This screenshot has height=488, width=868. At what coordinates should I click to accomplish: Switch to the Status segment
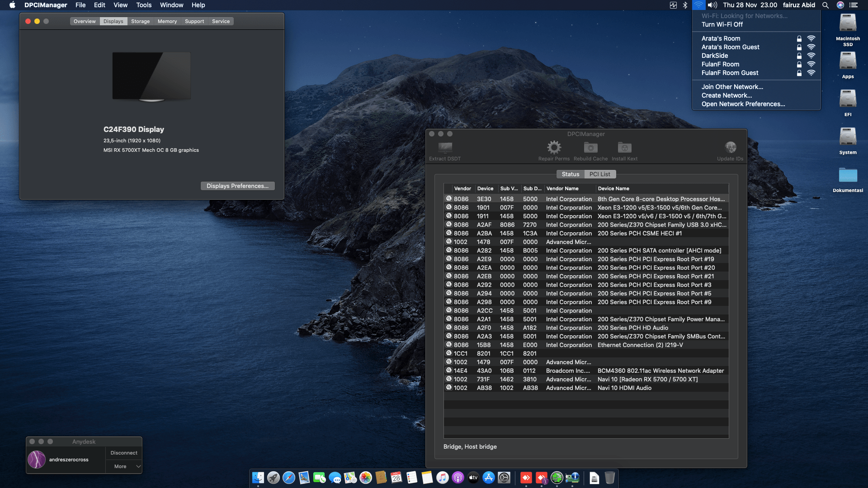click(x=570, y=174)
